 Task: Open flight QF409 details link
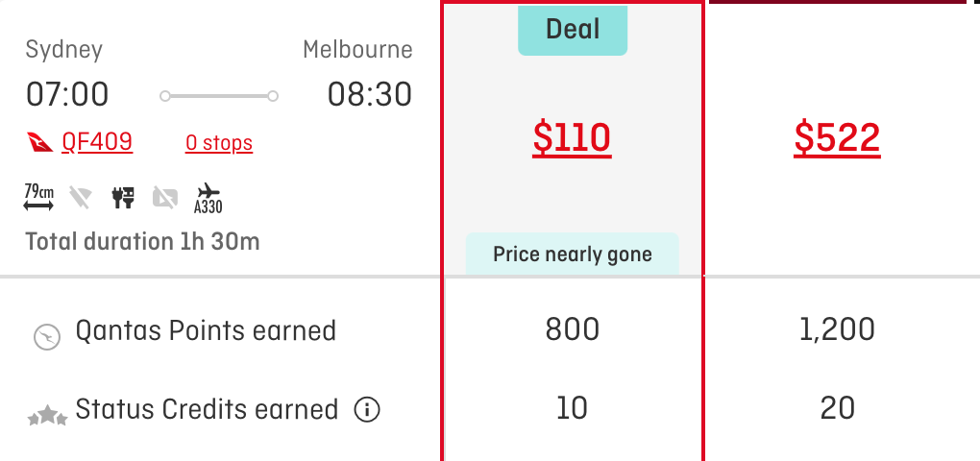click(x=97, y=142)
